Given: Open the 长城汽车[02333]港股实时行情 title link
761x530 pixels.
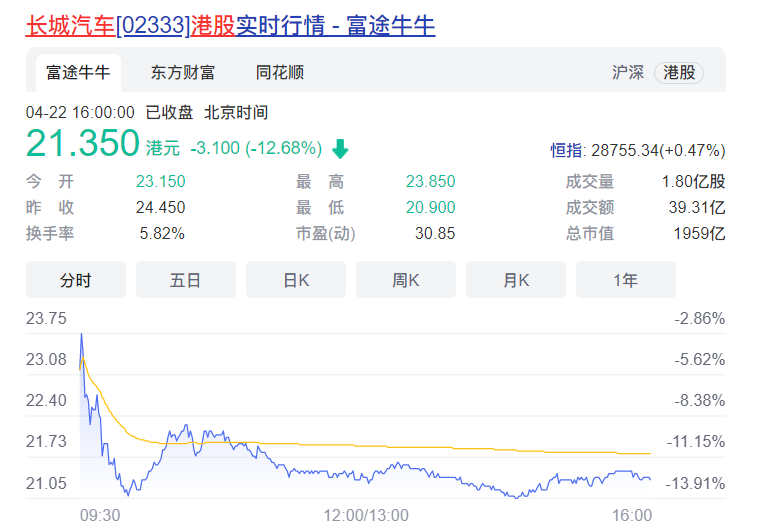Looking at the screenshot, I should point(230,26).
